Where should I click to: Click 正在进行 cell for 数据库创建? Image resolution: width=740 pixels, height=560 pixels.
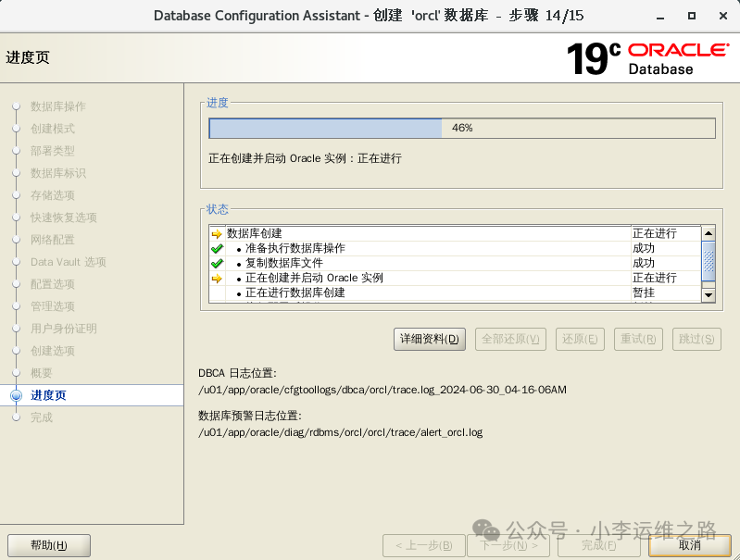(x=655, y=233)
